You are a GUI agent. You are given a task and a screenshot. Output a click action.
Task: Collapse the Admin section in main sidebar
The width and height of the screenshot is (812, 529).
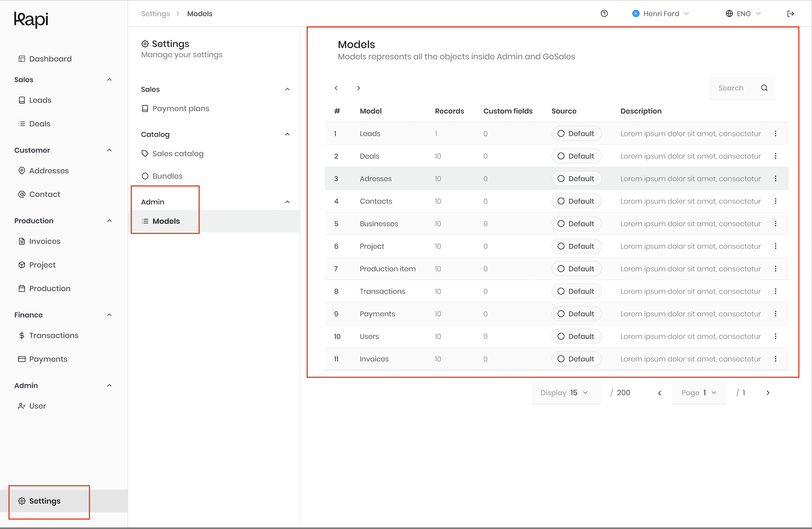109,385
